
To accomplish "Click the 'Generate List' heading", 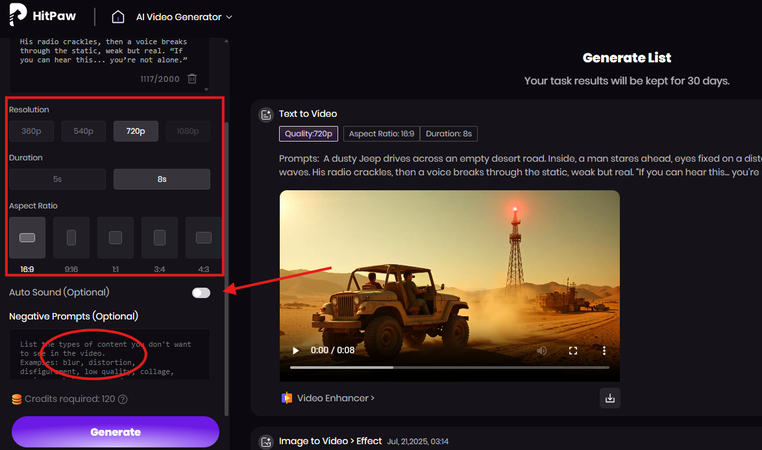I will [627, 58].
